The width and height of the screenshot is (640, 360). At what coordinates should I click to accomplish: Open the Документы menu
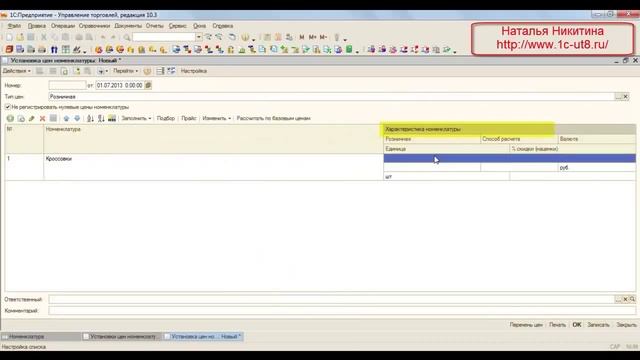[x=128, y=26]
